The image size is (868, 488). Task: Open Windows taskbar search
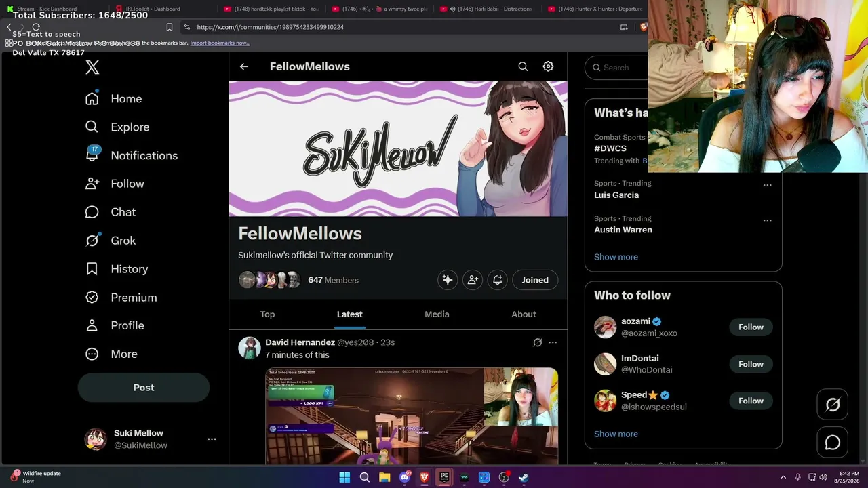[364, 477]
